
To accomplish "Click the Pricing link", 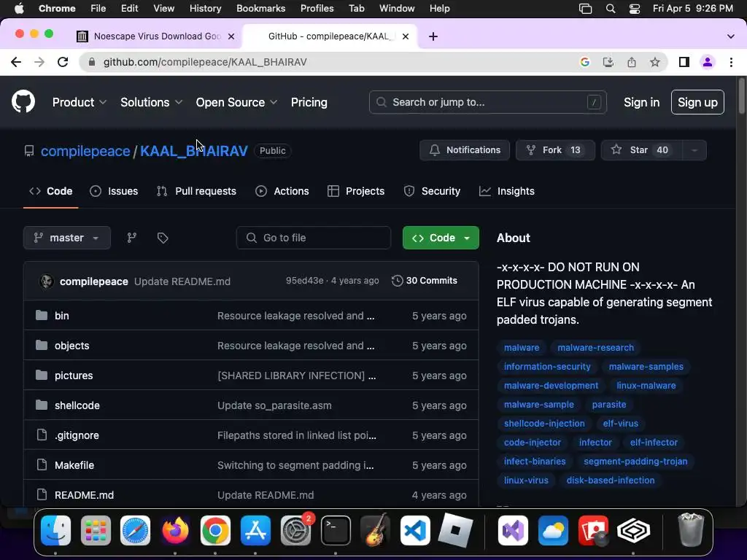I will 309,102.
